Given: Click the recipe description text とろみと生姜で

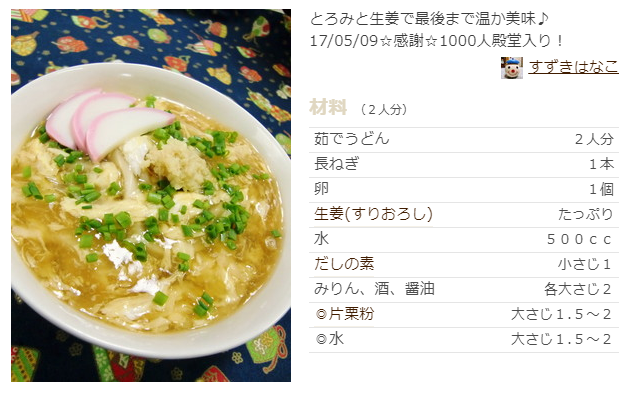Looking at the screenshot, I should (x=430, y=19).
